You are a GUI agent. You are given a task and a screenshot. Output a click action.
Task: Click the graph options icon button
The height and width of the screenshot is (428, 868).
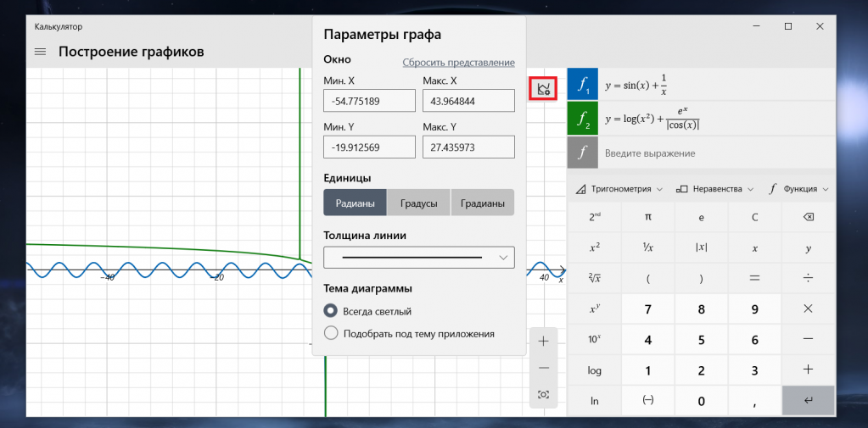click(x=543, y=88)
